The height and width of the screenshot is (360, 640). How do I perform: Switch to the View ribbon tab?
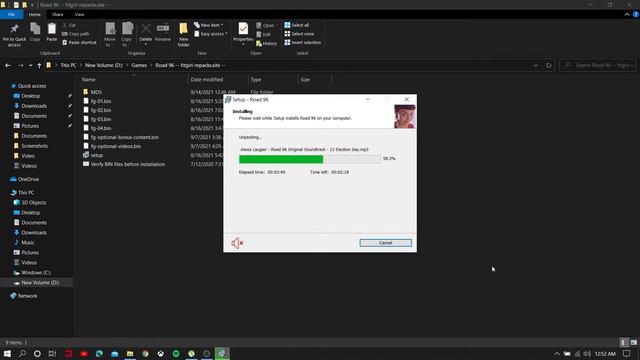pos(79,15)
